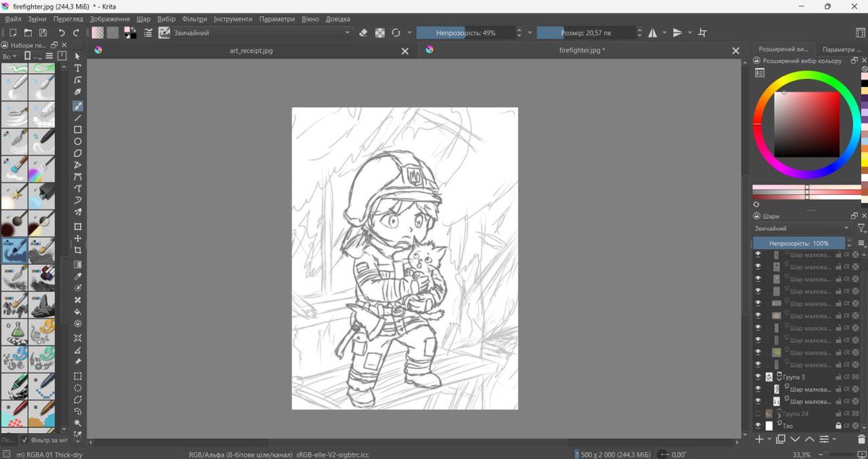Open brush settings editor icon in toolbar
868x459 pixels.
(148, 33)
